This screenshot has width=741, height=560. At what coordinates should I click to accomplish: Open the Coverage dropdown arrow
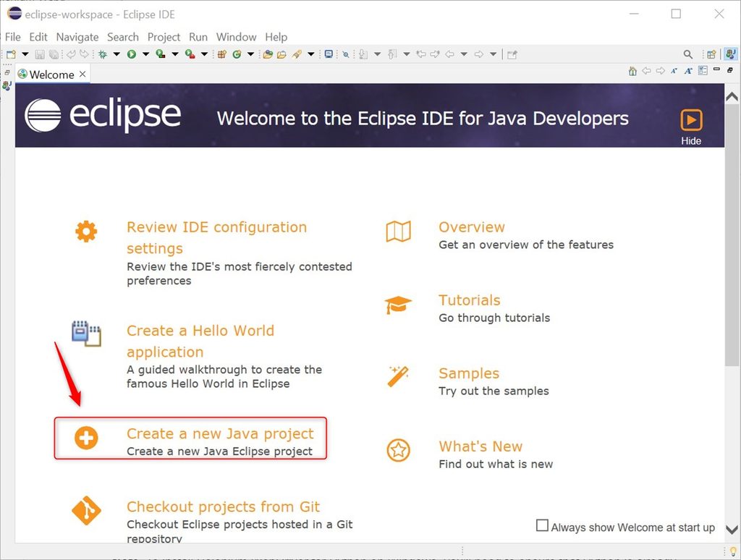[x=175, y=54]
